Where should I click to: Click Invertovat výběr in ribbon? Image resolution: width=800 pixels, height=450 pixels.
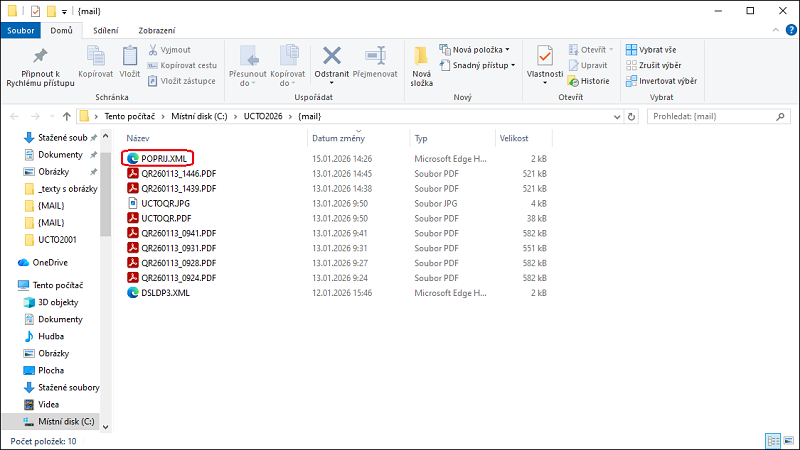click(x=661, y=81)
